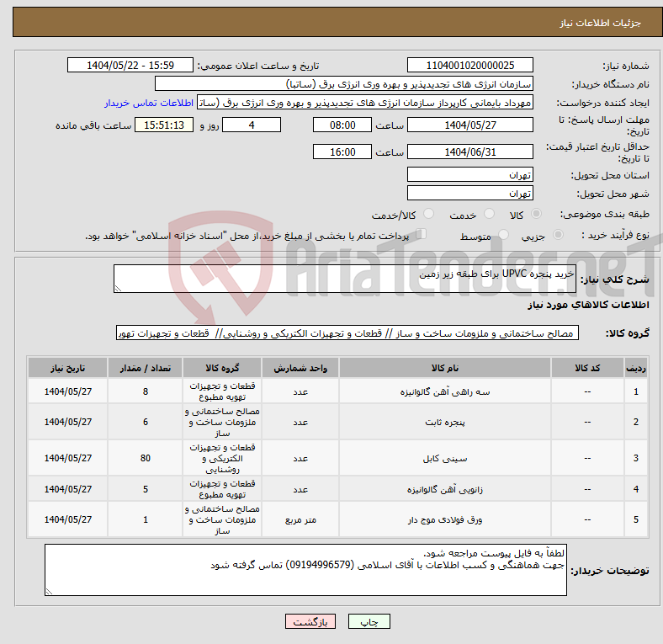663x644 pixels.
Task: Click quantity 6 in fixed window row
Action: (x=145, y=422)
